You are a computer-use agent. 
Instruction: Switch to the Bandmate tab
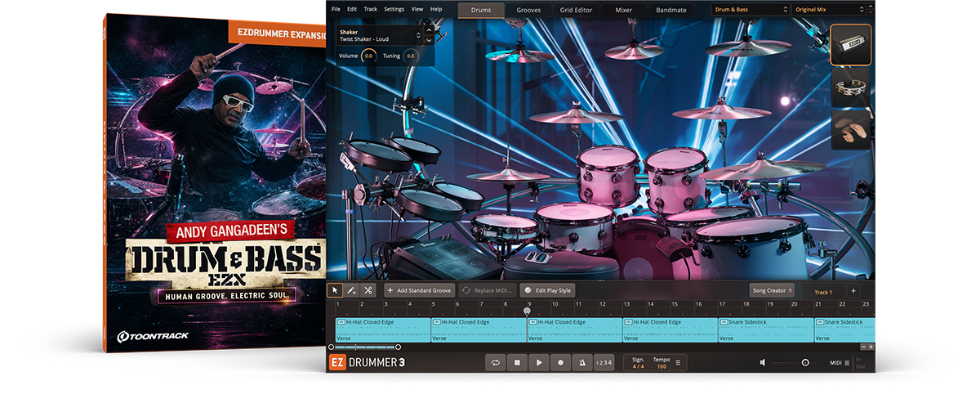click(671, 10)
